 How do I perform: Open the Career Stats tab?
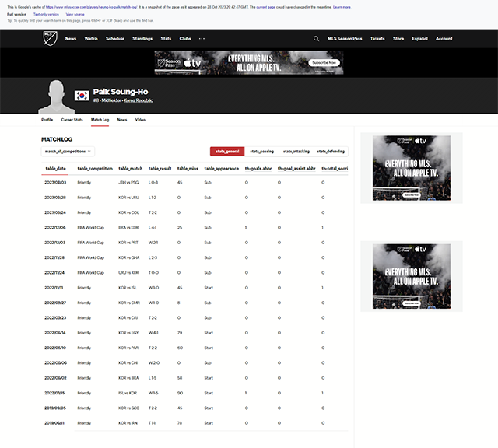tap(72, 120)
